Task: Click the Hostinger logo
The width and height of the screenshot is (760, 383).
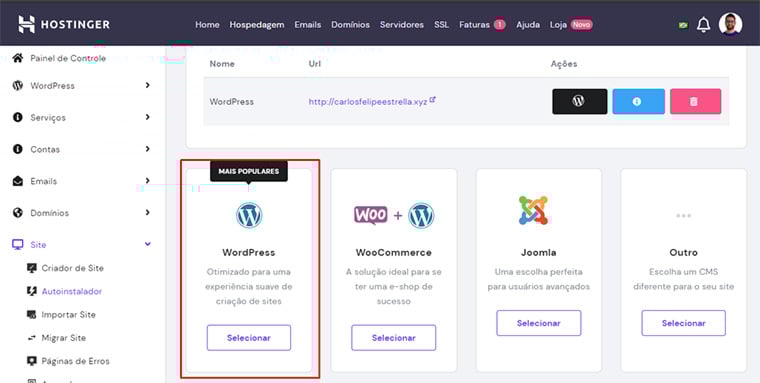Action: pyautogui.click(x=64, y=24)
